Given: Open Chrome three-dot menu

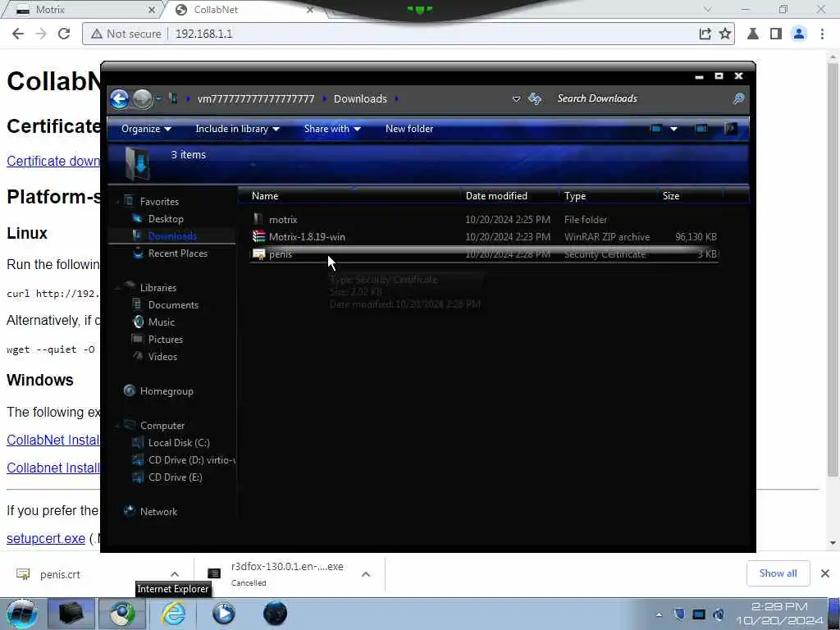Looking at the screenshot, I should (x=822, y=34).
